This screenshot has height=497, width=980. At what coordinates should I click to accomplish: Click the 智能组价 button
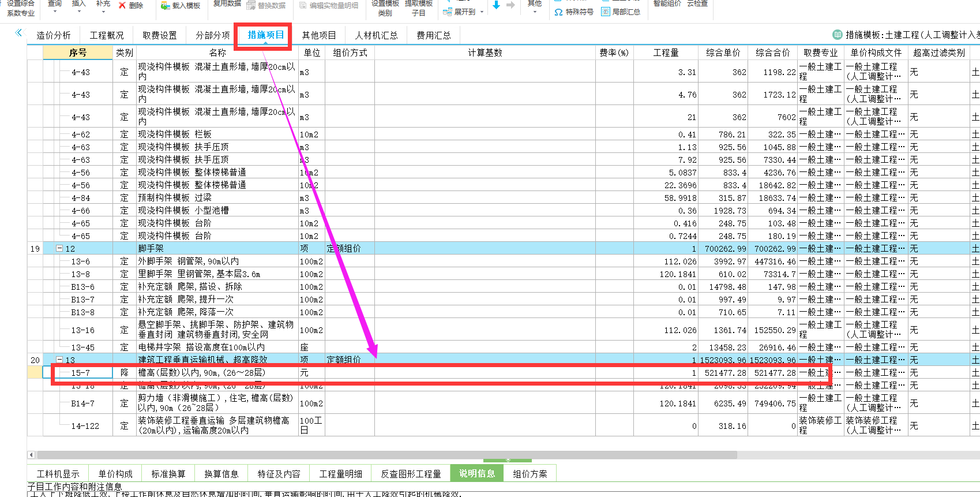tap(667, 3)
